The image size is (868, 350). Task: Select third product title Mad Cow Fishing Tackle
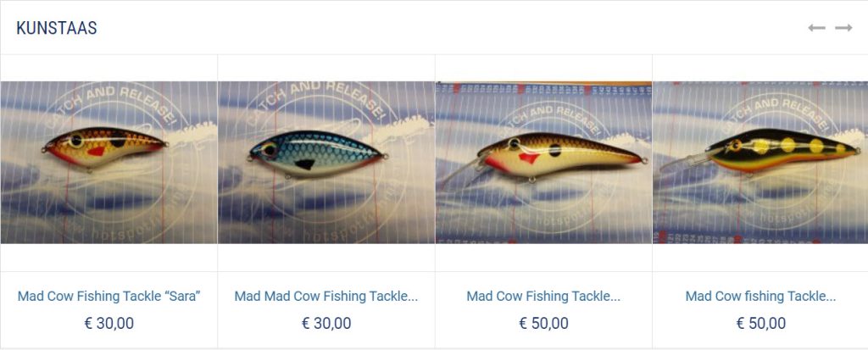tap(543, 297)
